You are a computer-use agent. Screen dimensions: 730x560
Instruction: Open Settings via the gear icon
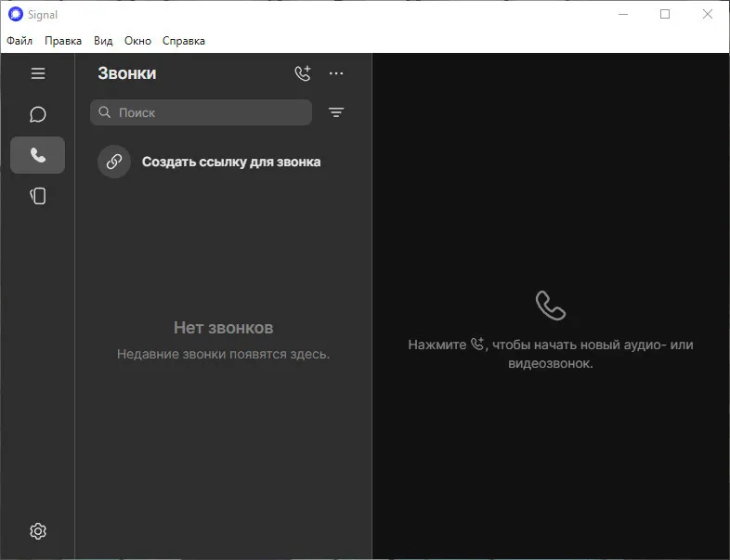(38, 531)
